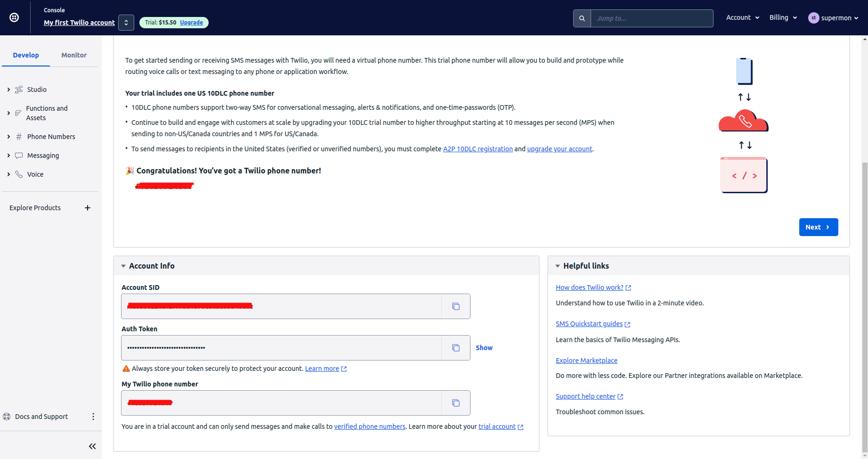Click the Messaging chat bubble icon

pyautogui.click(x=19, y=156)
